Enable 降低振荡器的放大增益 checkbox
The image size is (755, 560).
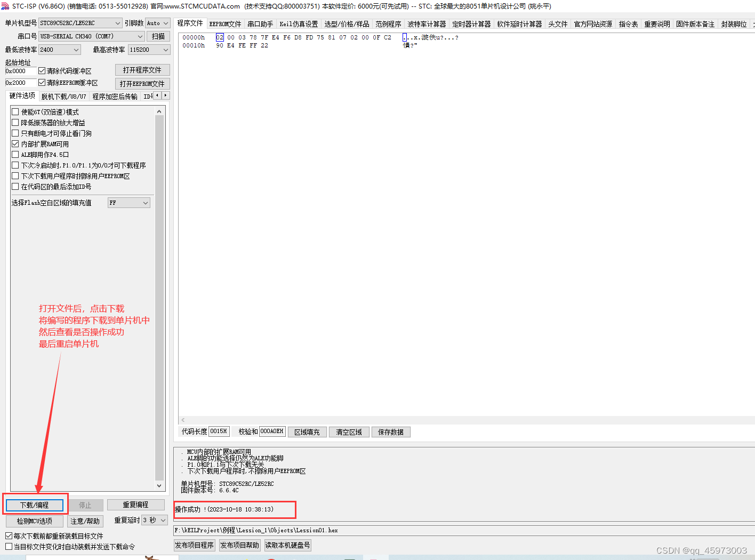click(15, 123)
